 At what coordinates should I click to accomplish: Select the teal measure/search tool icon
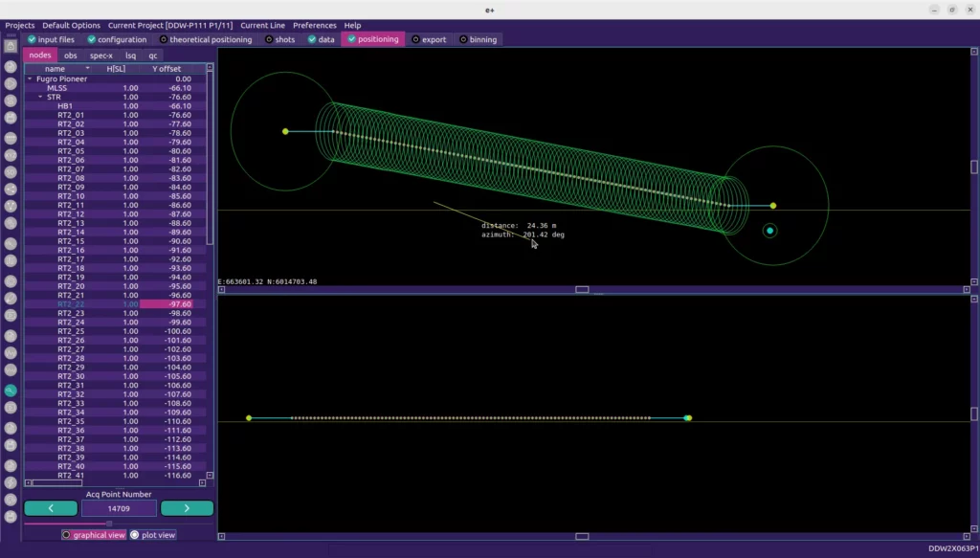[11, 391]
